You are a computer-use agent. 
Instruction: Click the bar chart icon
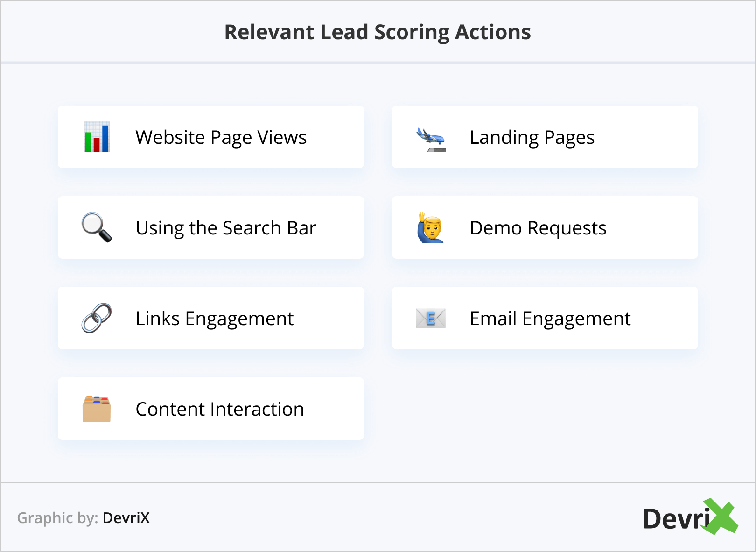97,137
